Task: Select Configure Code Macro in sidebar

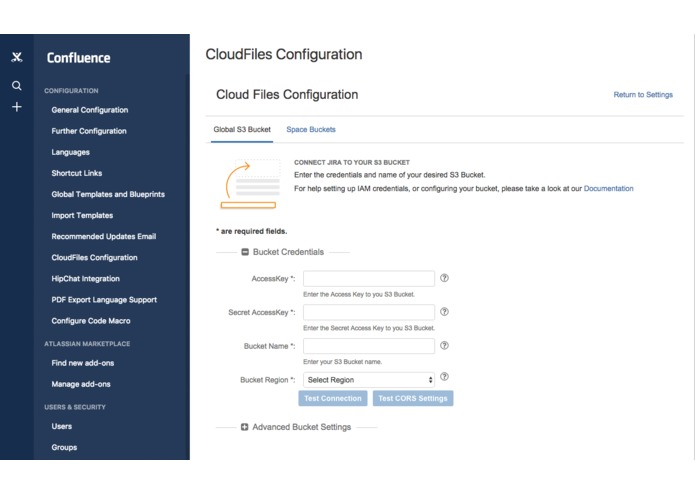Action: 91,321
